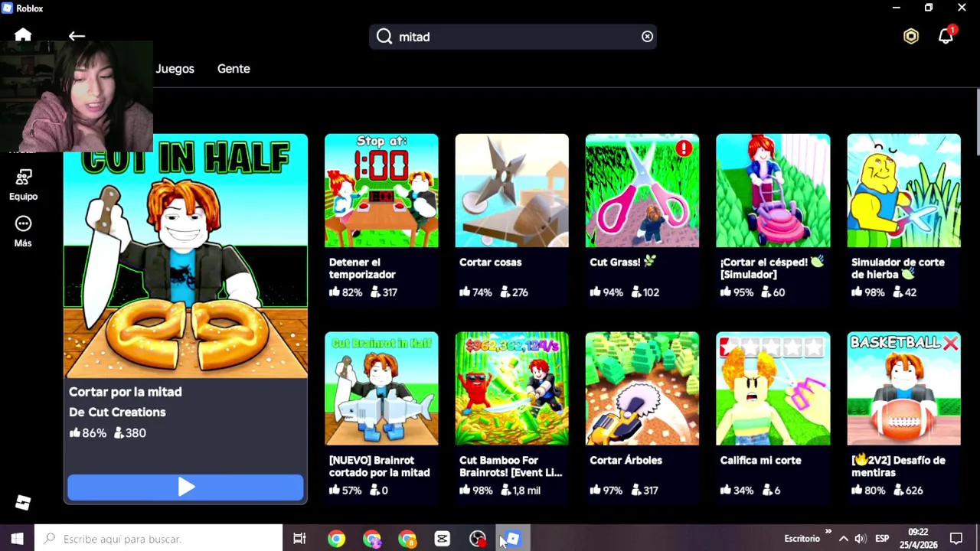Open the Cut in Half featured thumbnail
This screenshot has width=980, height=551.
click(185, 256)
